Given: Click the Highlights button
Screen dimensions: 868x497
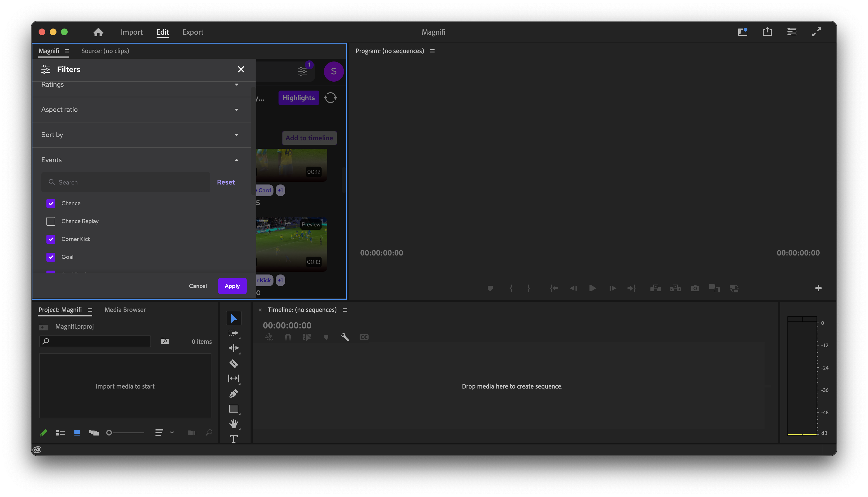Looking at the screenshot, I should point(298,98).
